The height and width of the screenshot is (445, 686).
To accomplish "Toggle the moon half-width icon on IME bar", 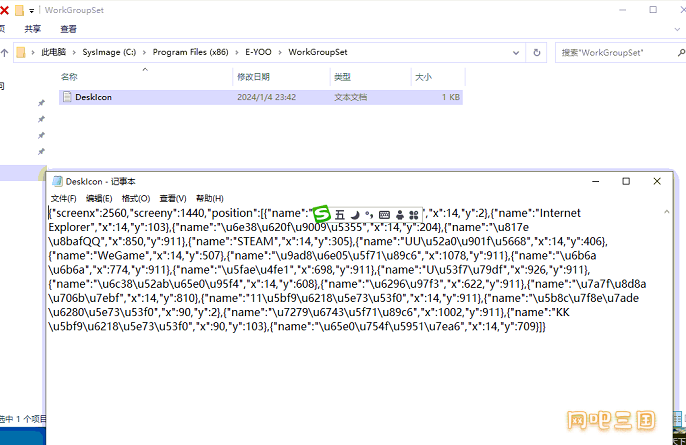I will (355, 215).
